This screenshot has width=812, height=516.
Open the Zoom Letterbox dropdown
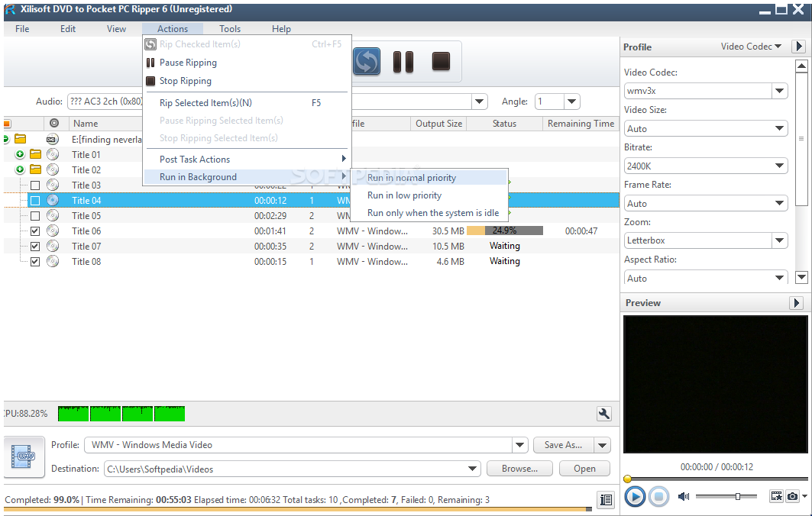pos(779,240)
